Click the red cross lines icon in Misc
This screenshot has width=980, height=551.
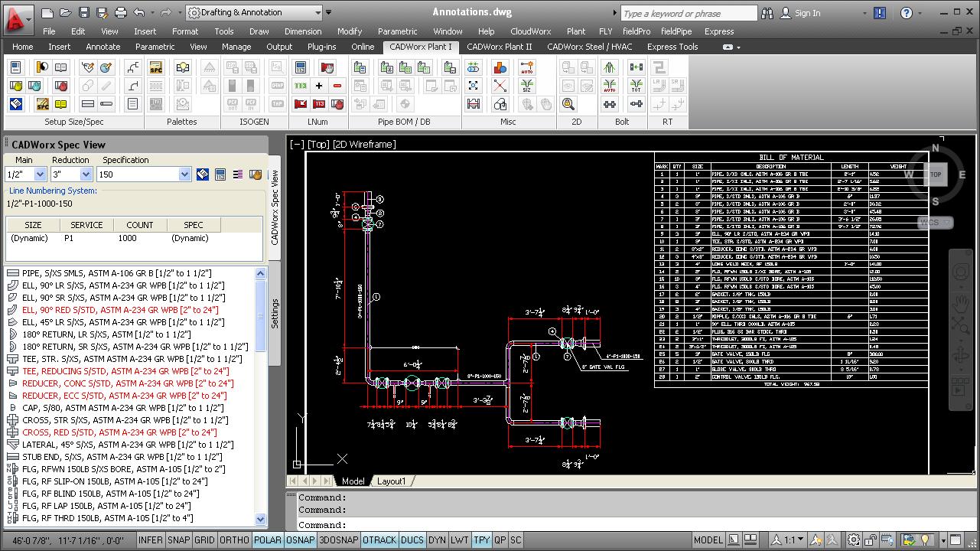pyautogui.click(x=500, y=86)
